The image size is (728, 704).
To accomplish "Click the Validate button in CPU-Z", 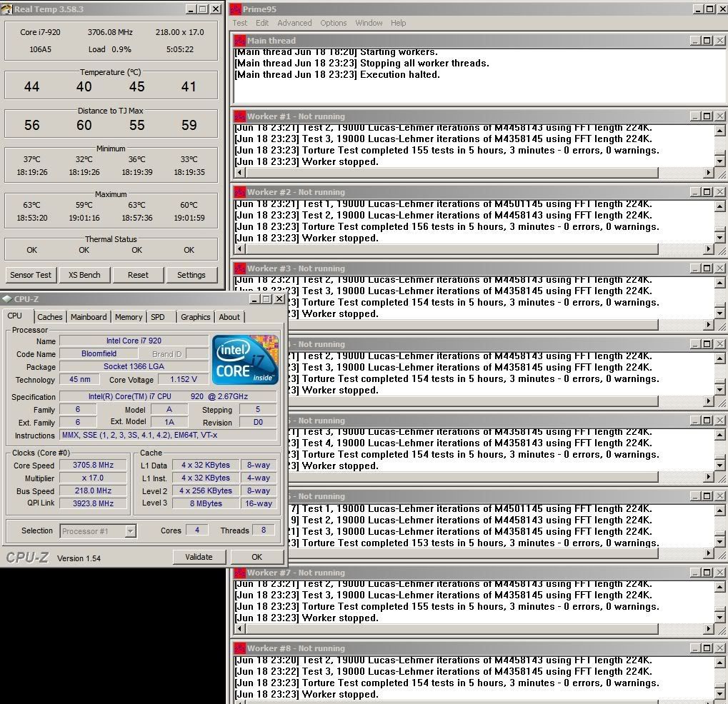I will pos(199,557).
